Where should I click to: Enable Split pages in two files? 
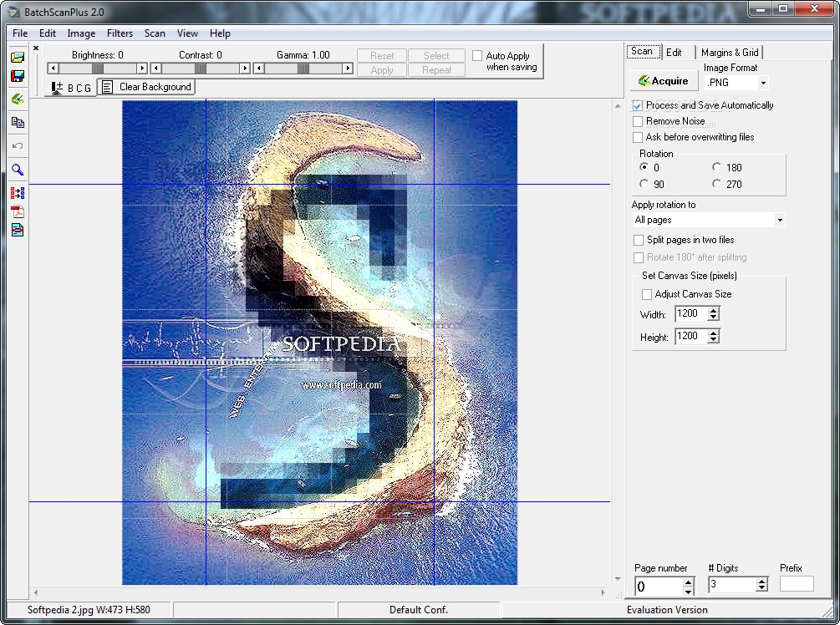tap(639, 240)
